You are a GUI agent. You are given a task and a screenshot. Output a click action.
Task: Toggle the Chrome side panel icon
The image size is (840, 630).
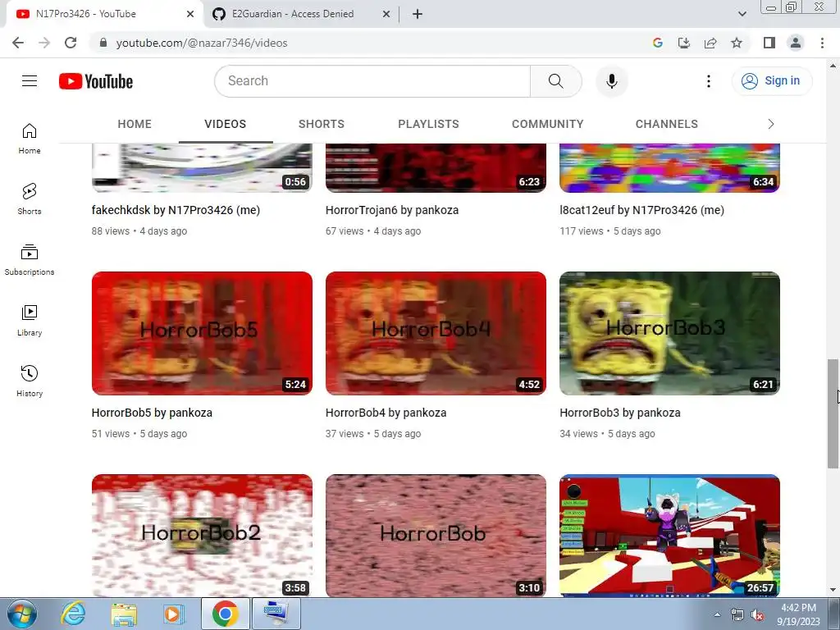click(769, 43)
